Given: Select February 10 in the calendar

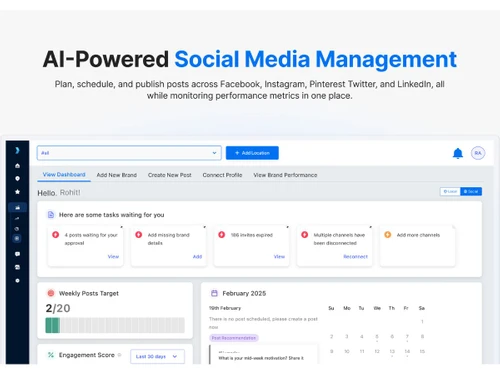Looking at the screenshot, I should (347, 351).
